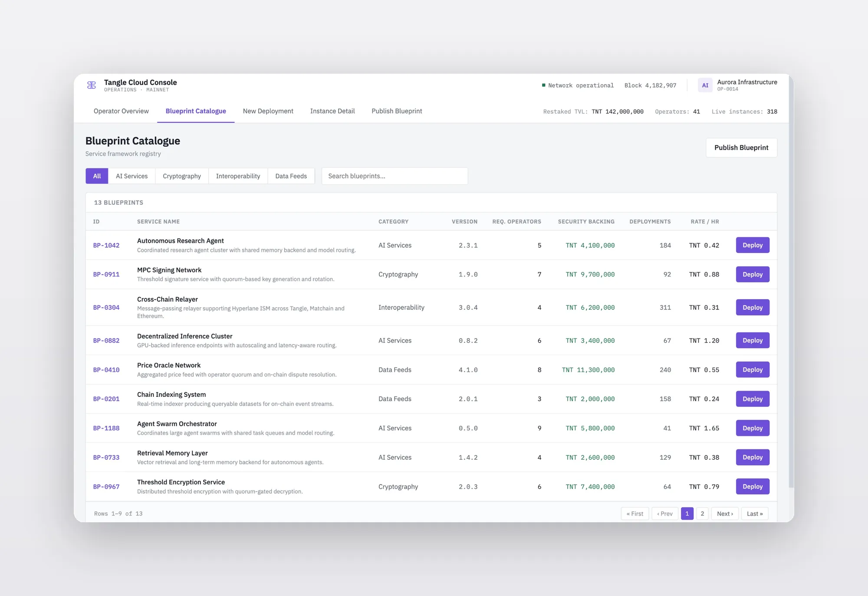
Task: Open the AI account avatar badge
Action: 705,85
